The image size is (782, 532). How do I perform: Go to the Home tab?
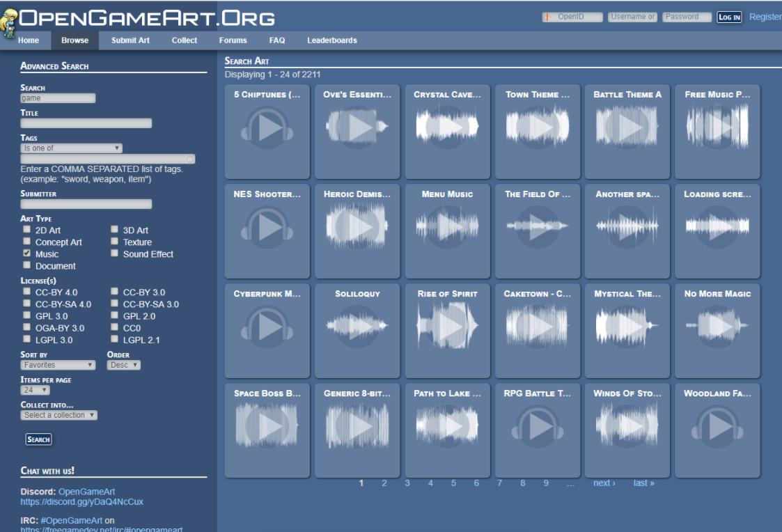(29, 40)
